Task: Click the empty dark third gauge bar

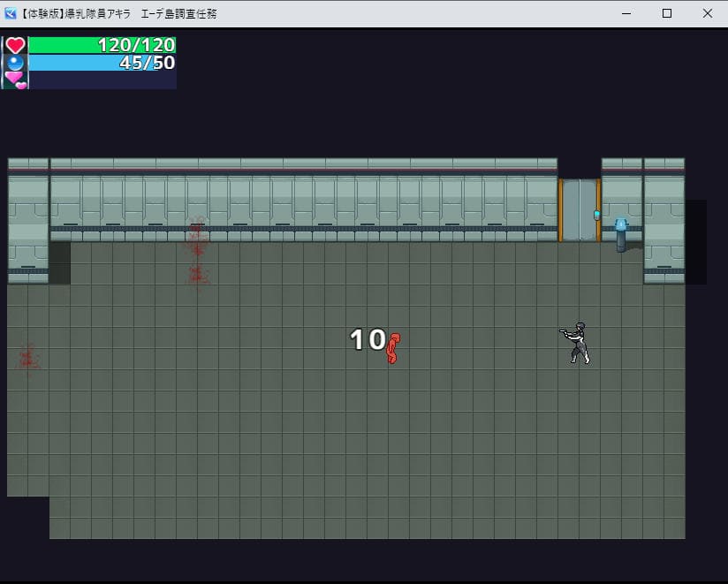Action: (102, 80)
